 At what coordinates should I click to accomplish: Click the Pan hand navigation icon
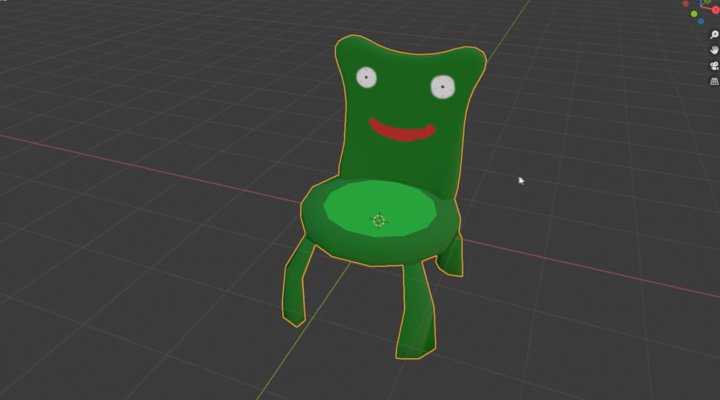[715, 49]
